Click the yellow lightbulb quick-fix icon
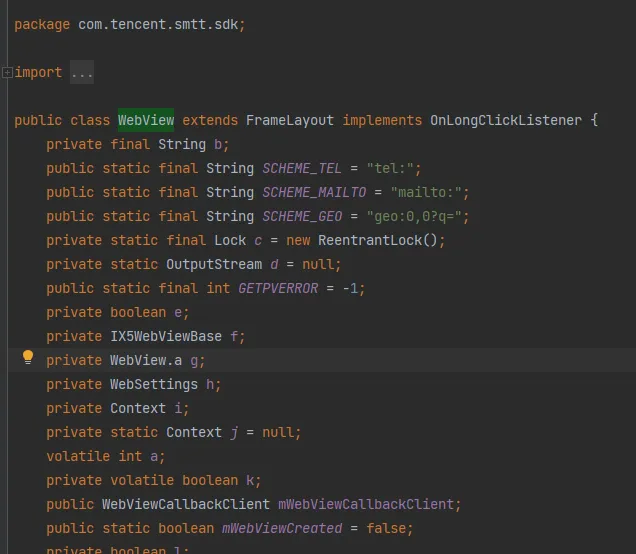The image size is (636, 554). click(28, 357)
